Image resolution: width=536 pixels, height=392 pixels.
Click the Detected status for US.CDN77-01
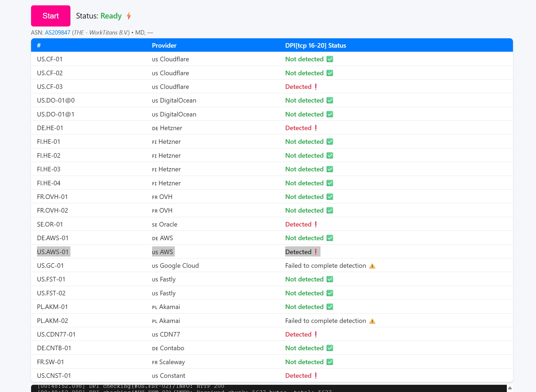click(x=298, y=334)
